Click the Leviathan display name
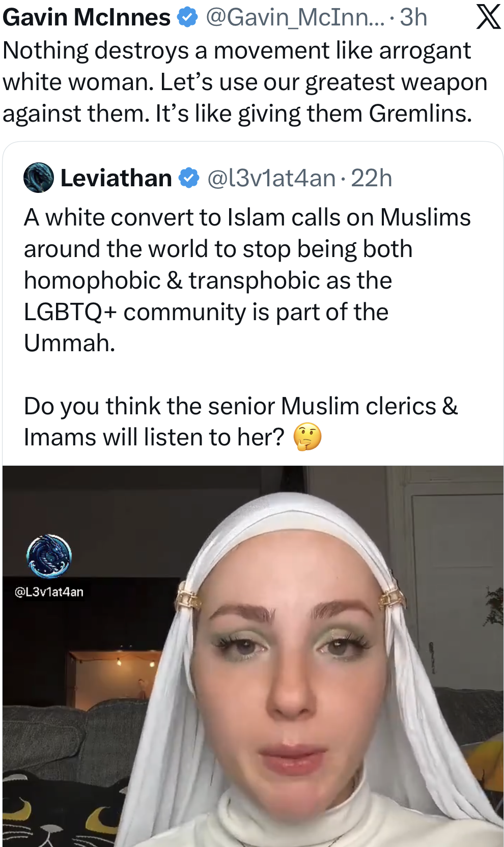 (x=116, y=178)
